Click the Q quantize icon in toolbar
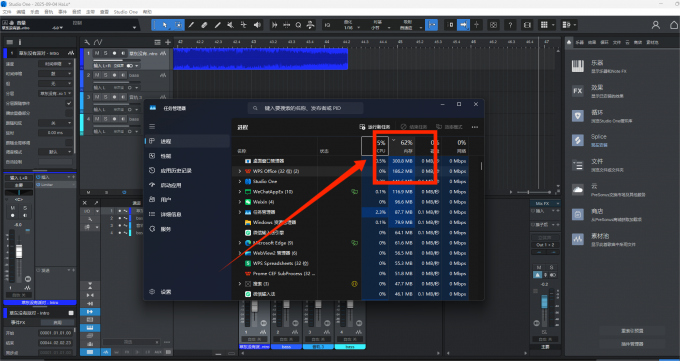This screenshot has width=680, height=361. [x=298, y=25]
